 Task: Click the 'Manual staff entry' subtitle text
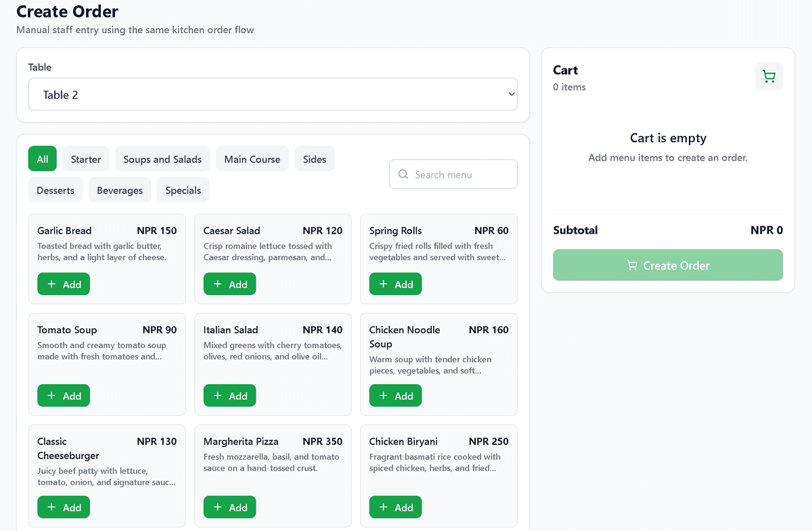(x=135, y=30)
